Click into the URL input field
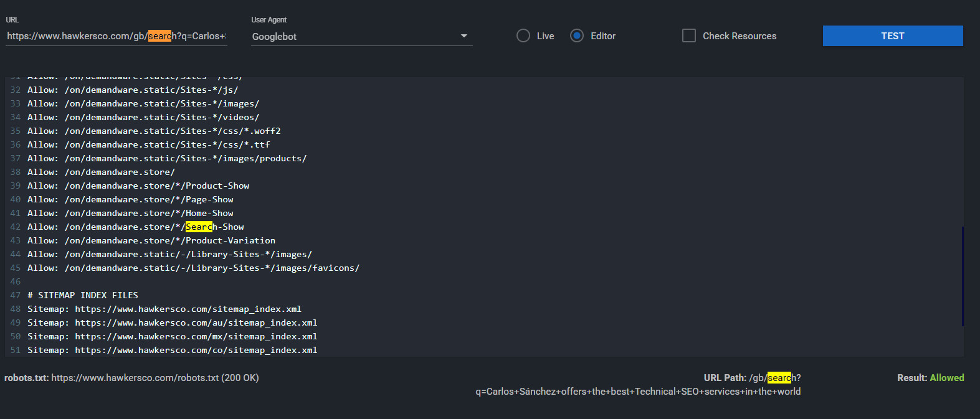Image resolution: width=980 pixels, height=419 pixels. click(116, 36)
